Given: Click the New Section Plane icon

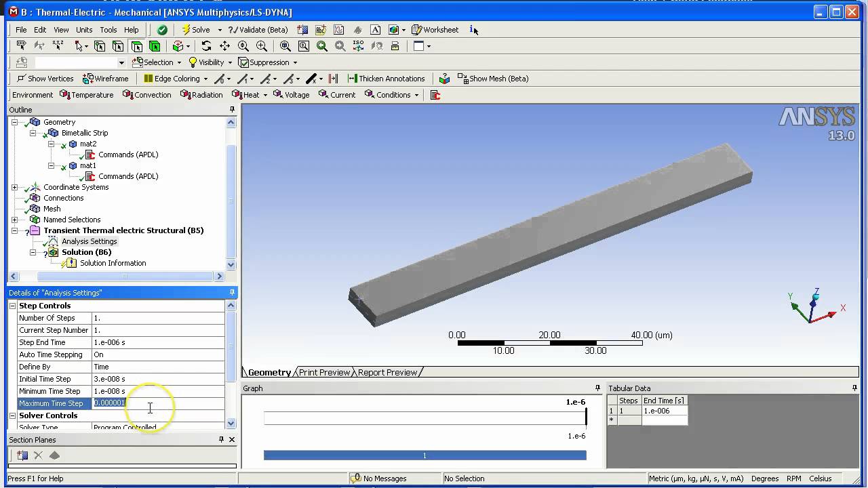Looking at the screenshot, I should [x=22, y=455].
